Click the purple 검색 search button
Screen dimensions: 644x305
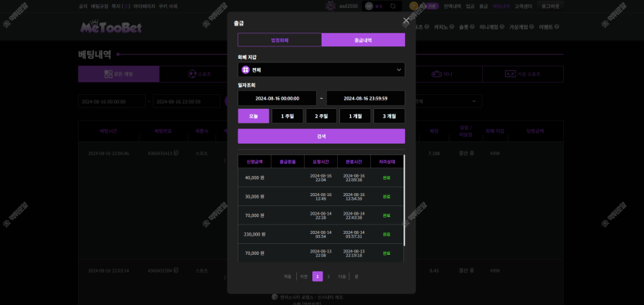(x=321, y=136)
